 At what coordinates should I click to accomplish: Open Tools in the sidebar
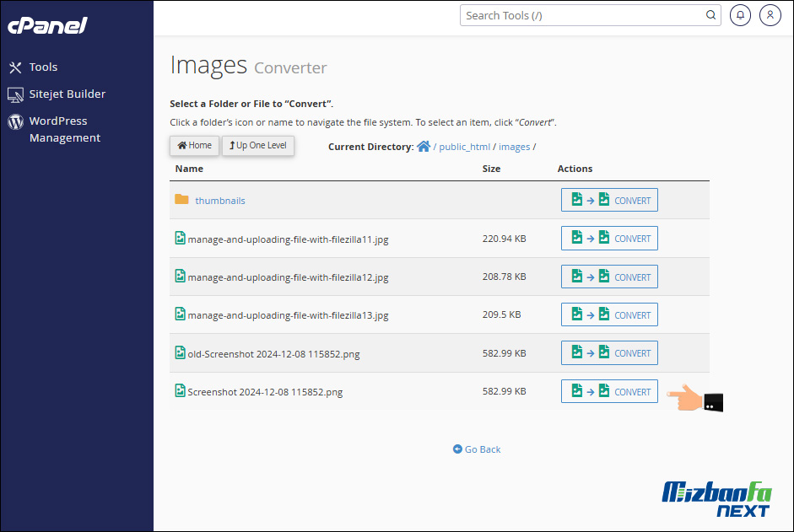43,67
